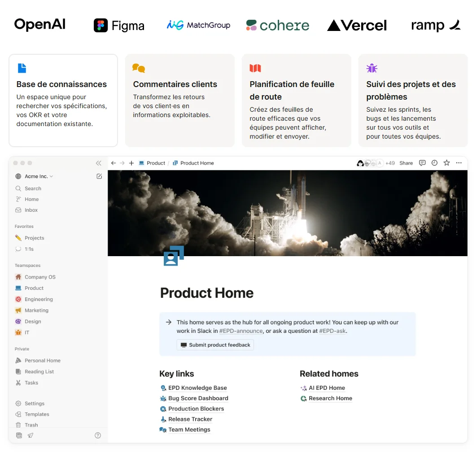Collapse the sidebar with the double-chevron

(99, 163)
